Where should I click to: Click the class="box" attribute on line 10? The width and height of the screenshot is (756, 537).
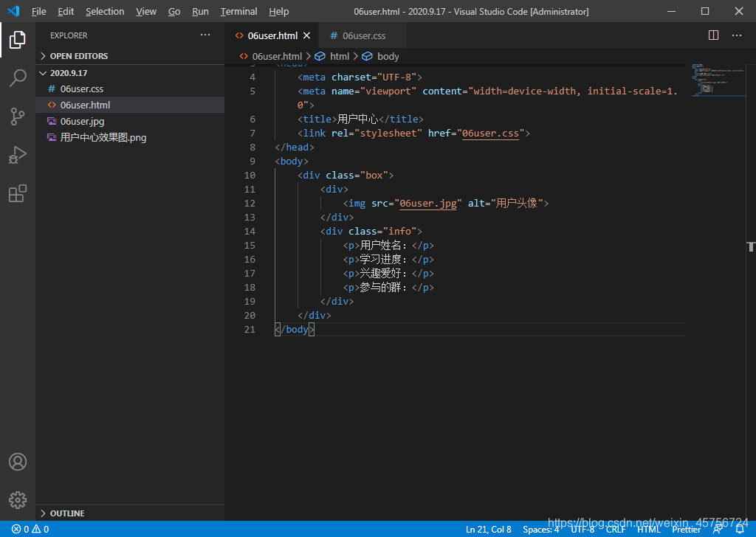[357, 176]
